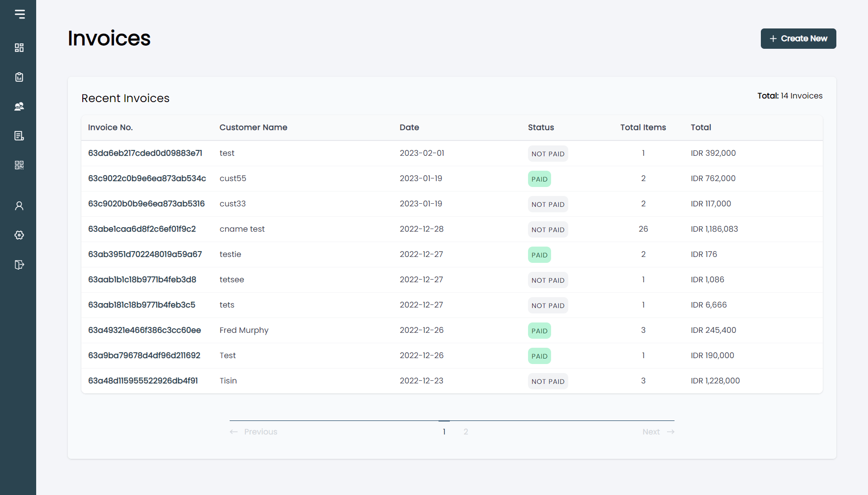Click the logout icon in sidebar
This screenshot has height=495, width=868.
(19, 265)
